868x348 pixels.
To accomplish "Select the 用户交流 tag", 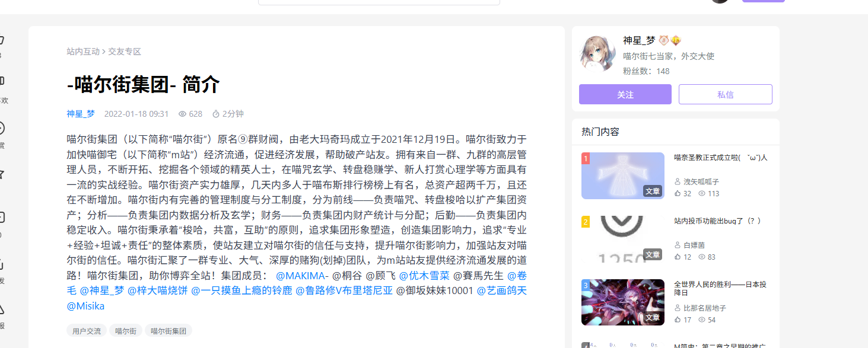I will click(87, 331).
